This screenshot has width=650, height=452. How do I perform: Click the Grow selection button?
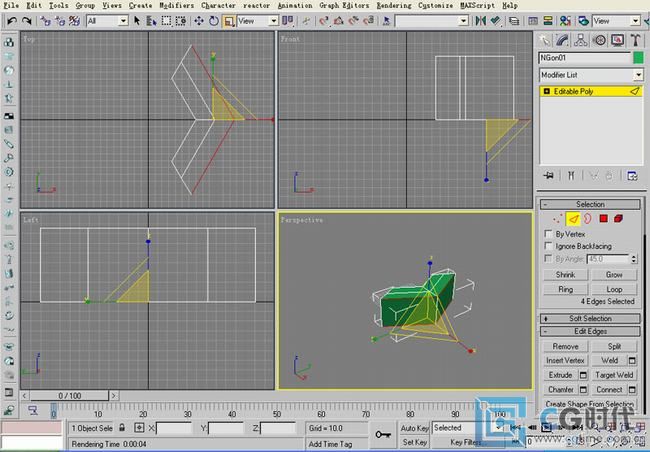614,275
